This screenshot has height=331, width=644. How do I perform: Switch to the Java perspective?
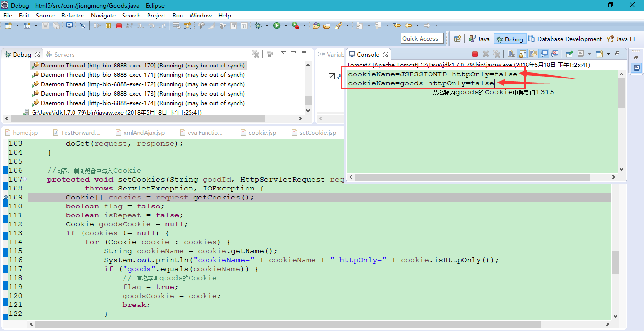click(x=479, y=39)
